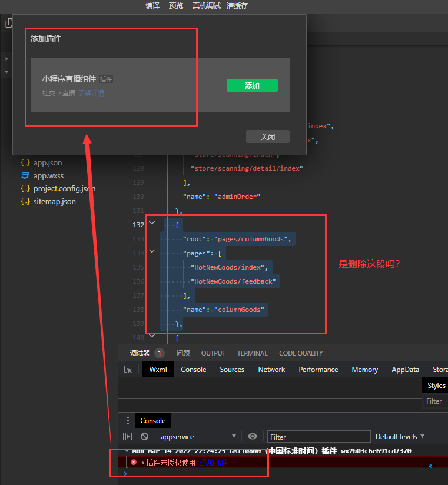
Task: Click the red error icon in console
Action: (x=134, y=463)
